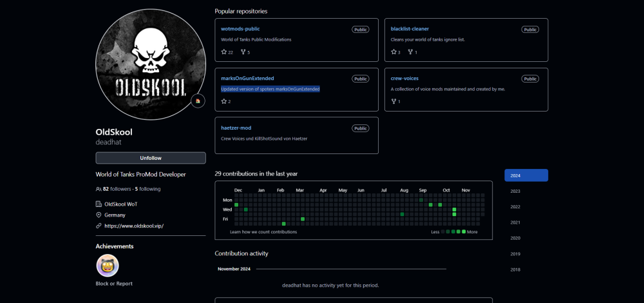Viewport: 644px width, 303px height.
Task: Click the fork icon on wotmods-public
Action: (243, 52)
